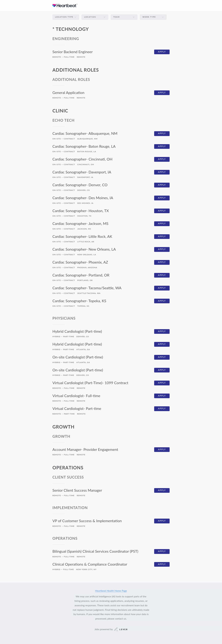The image size is (222, 644).
Task: Apply for Cardiac Sonographer in Denver, CO
Action: pos(162,185)
